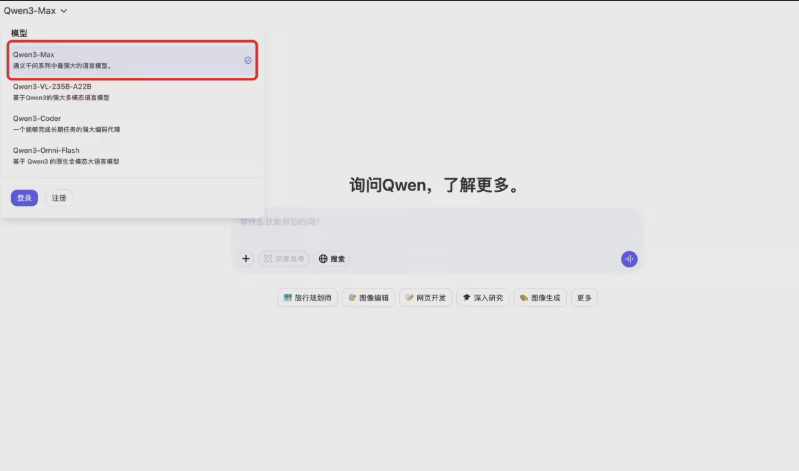Open the 图像生成 image generation shortcut
Screen dimensions: 799x471
(x=541, y=298)
